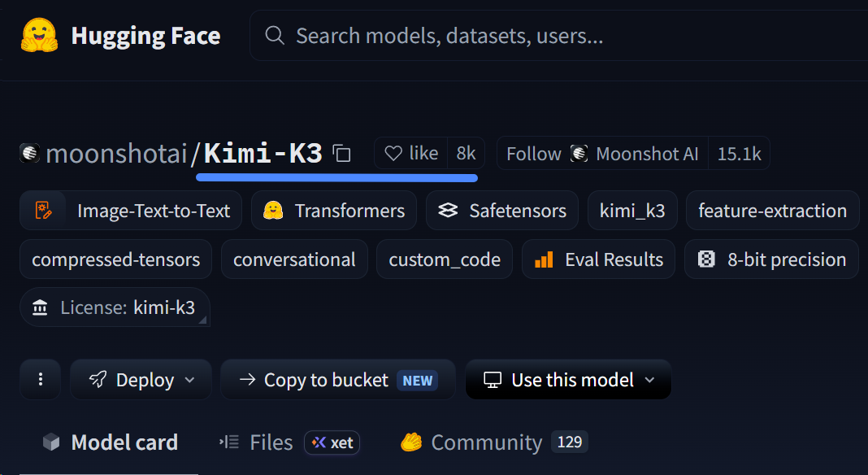The height and width of the screenshot is (475, 868).
Task: Click the waving hands Community icon
Action: tap(411, 442)
